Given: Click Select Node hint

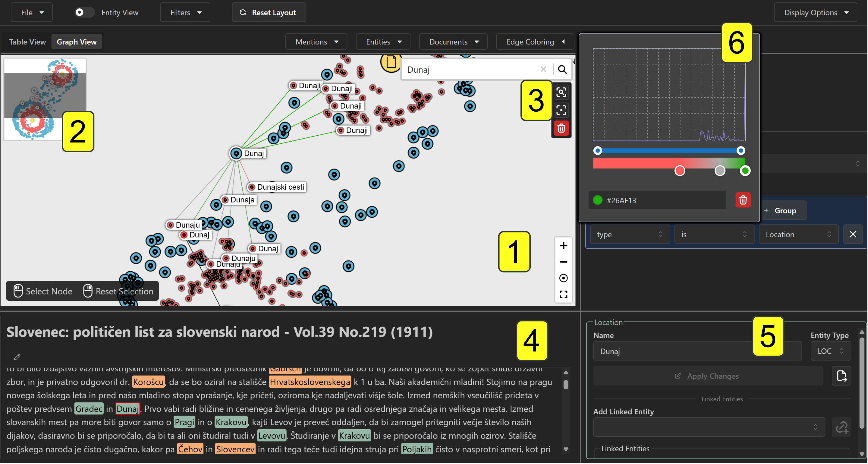Looking at the screenshot, I should [43, 291].
